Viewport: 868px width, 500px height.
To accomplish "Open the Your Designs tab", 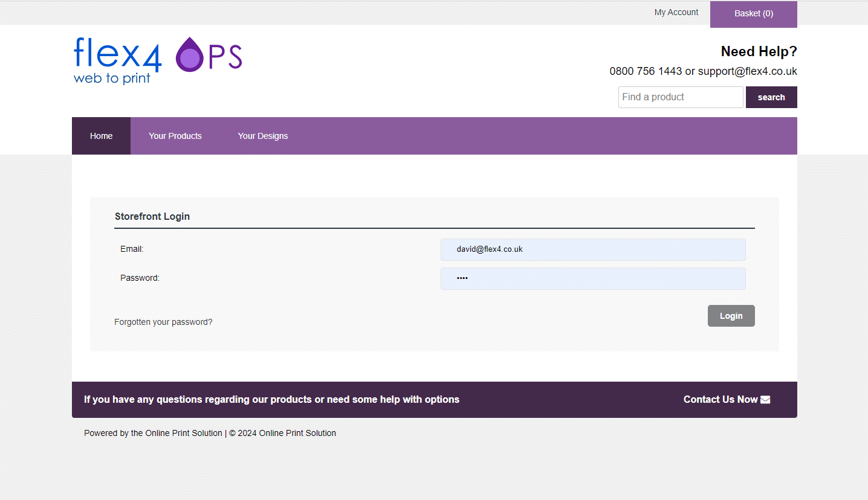I will (263, 136).
